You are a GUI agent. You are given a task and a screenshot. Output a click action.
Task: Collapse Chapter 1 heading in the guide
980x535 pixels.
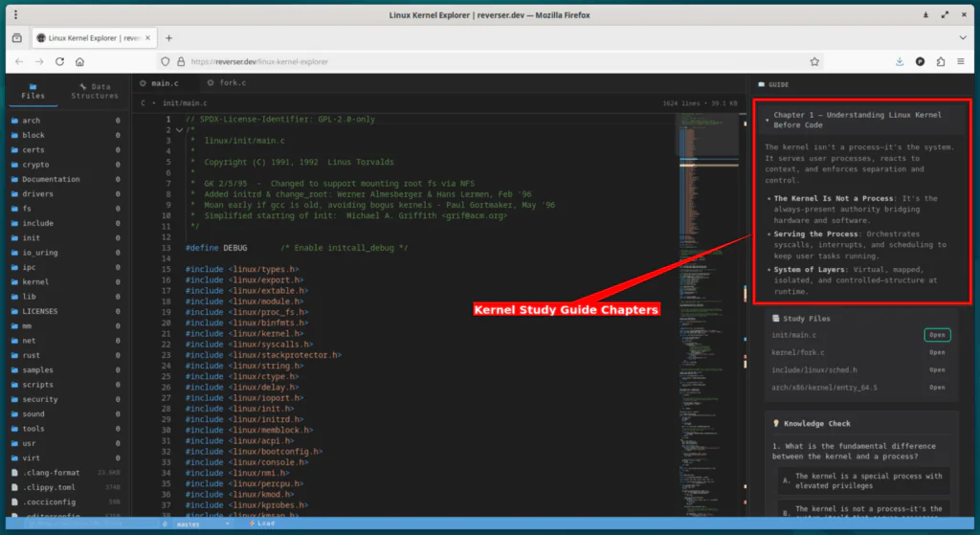(768, 121)
